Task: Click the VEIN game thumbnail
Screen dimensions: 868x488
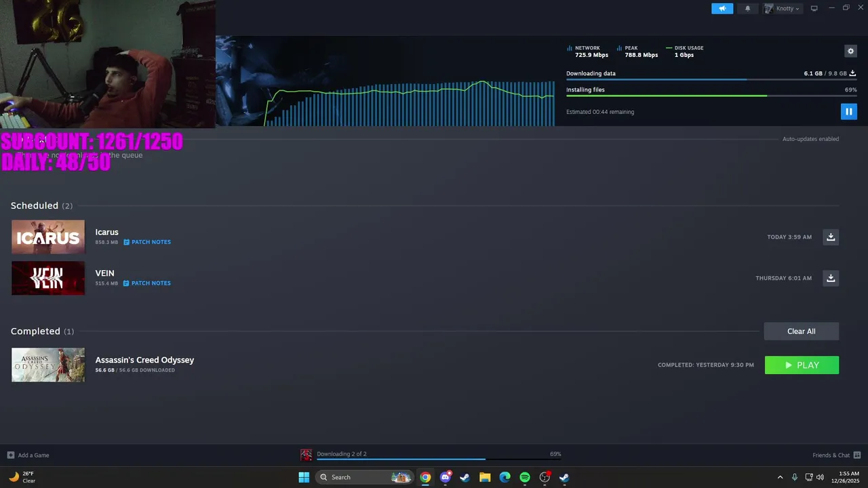Action: pos(48,278)
